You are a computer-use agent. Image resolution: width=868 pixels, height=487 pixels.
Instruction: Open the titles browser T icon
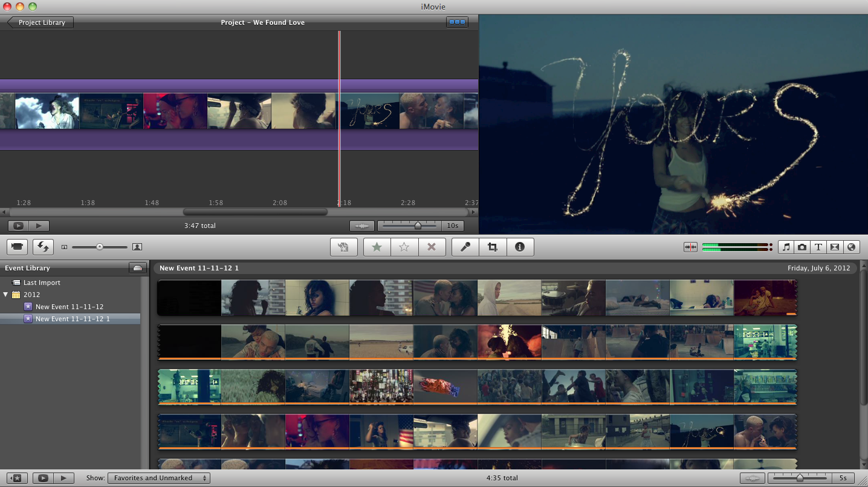pyautogui.click(x=818, y=247)
